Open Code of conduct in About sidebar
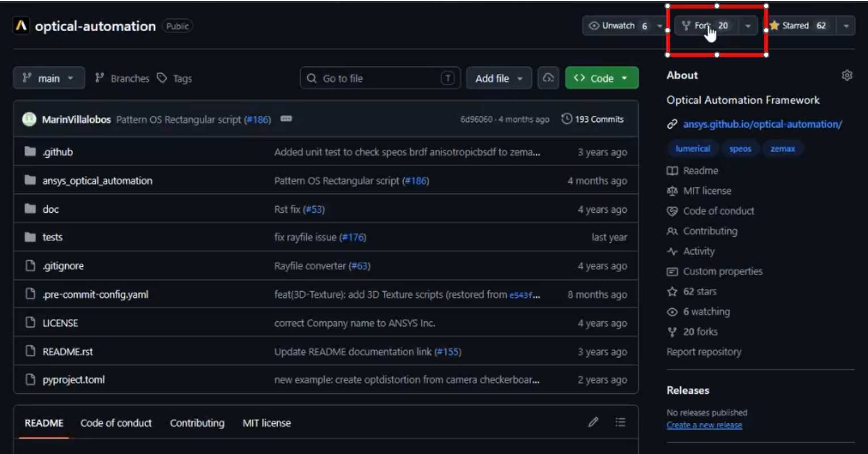 pyautogui.click(x=711, y=211)
